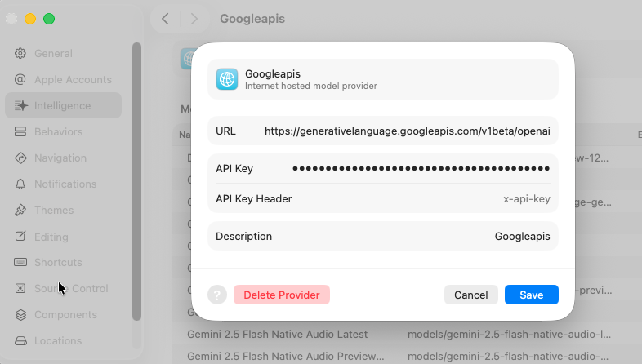Click the General gear icon in sidebar

20,54
